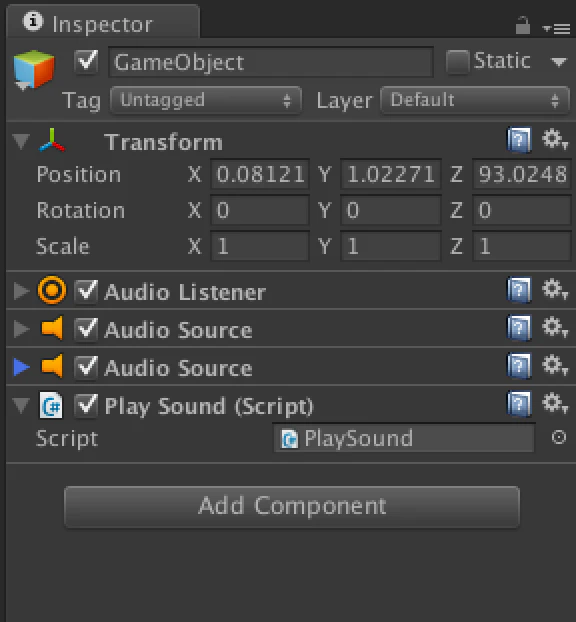Viewport: 576px width, 622px height.
Task: Click the Position Y field
Action: coord(390,174)
